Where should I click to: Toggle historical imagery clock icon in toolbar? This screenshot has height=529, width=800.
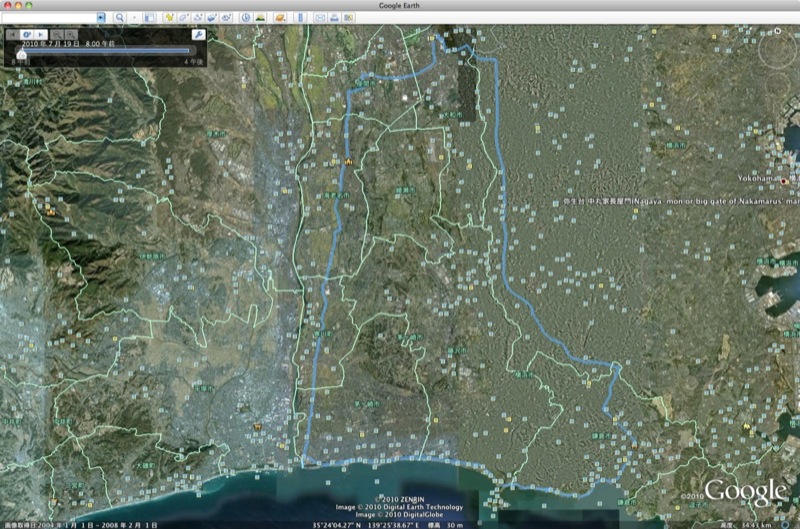tap(246, 18)
